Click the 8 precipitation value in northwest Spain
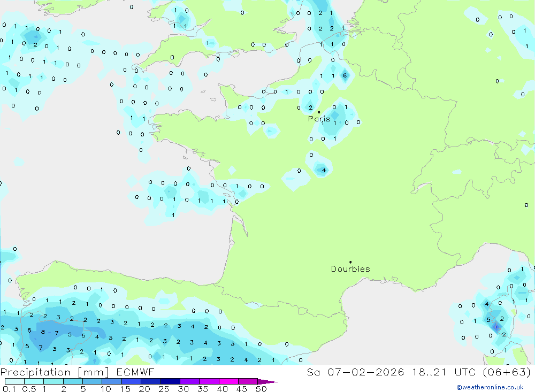The width and height of the screenshot is (535, 392). [43, 332]
